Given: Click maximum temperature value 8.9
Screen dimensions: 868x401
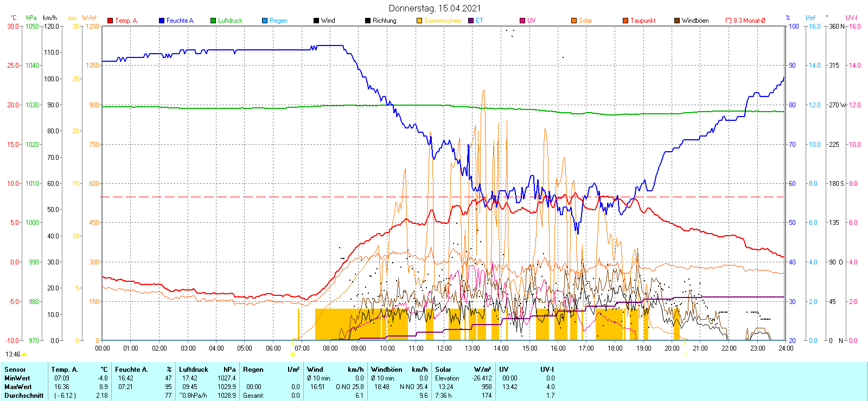Looking at the screenshot, I should click(104, 387).
